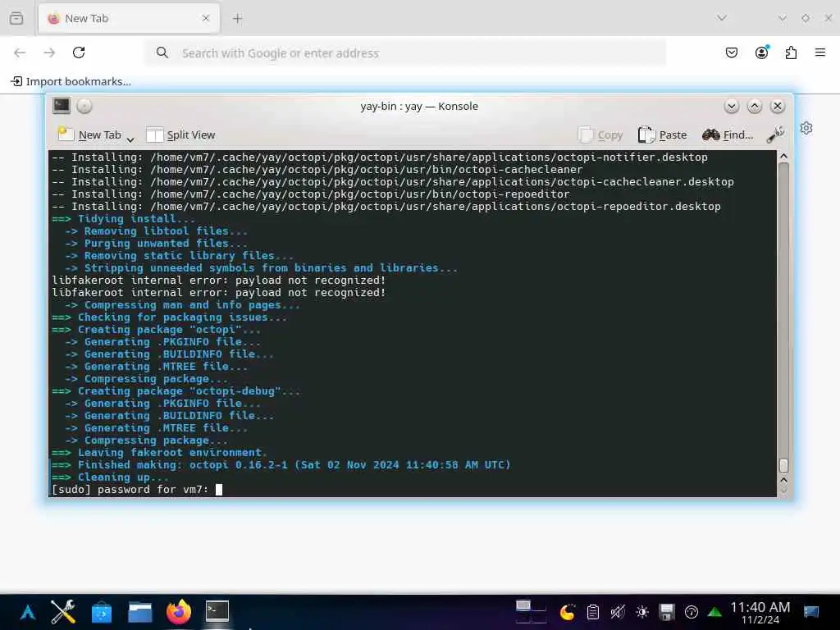Switch to Firefox in taskbar
The image size is (840, 630).
pyautogui.click(x=178, y=612)
